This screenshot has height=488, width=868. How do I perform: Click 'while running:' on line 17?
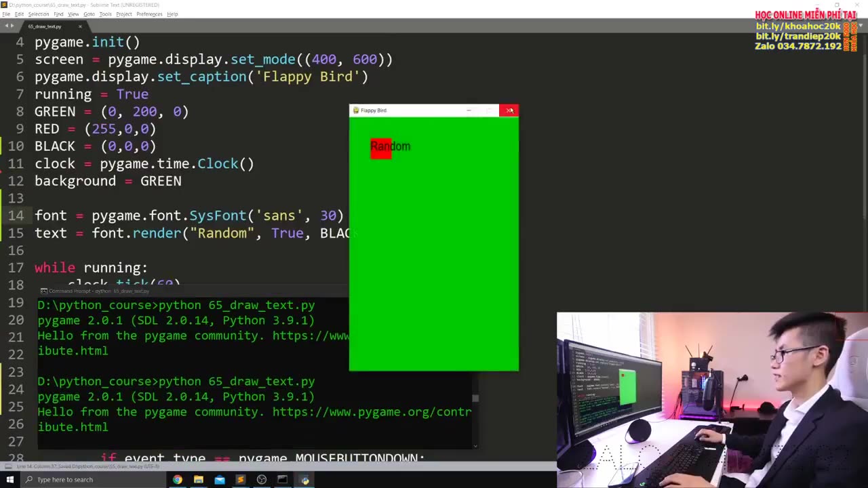pos(92,268)
